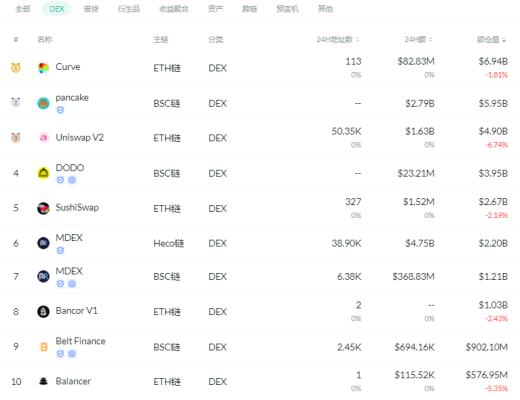Click the pink Uniswap V2 logo

44,137
